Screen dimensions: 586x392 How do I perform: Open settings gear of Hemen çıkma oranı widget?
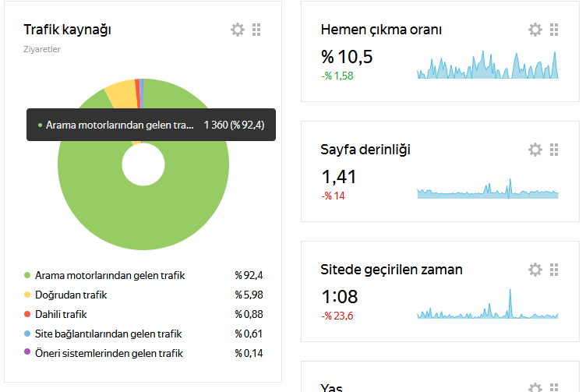[x=535, y=30]
